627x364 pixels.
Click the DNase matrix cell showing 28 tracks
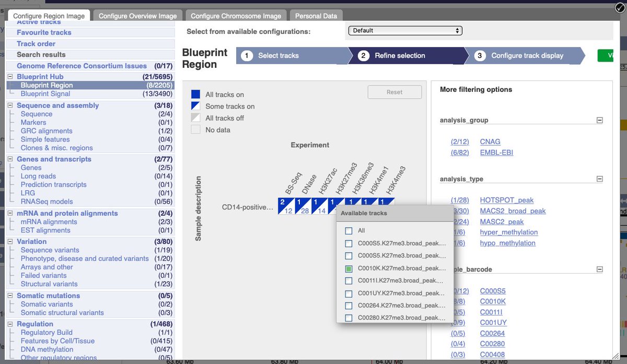click(302, 206)
